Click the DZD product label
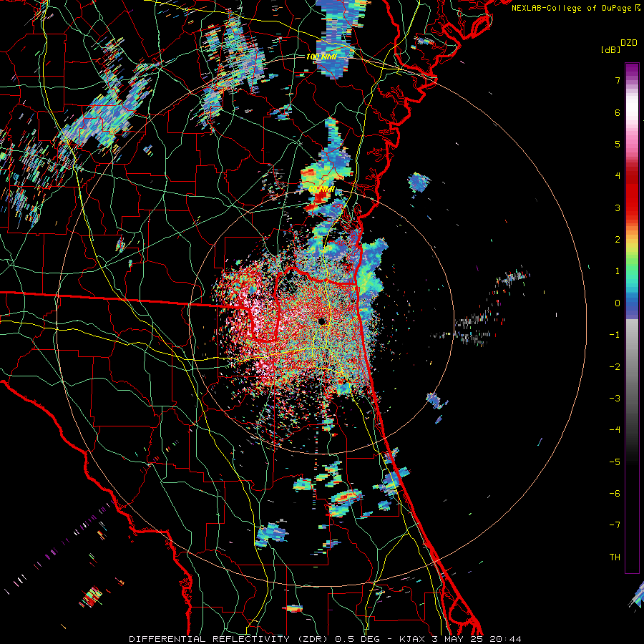The width and height of the screenshot is (644, 644). [629, 43]
